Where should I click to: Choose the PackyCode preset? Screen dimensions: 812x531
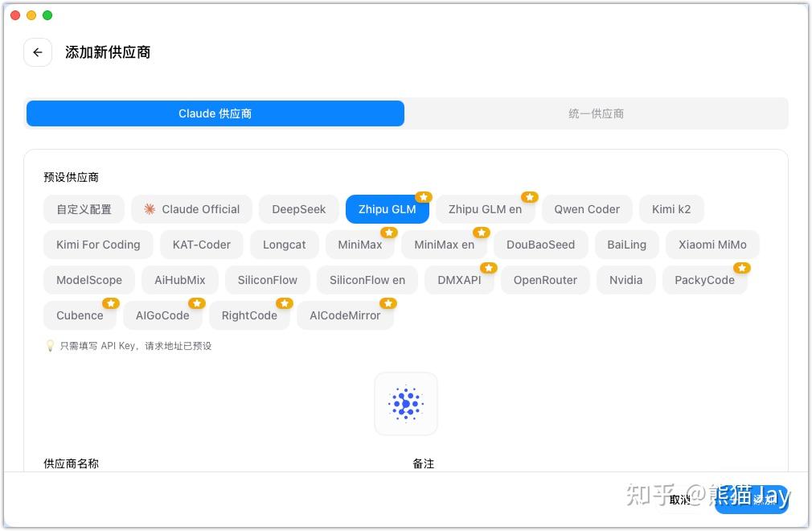point(704,280)
